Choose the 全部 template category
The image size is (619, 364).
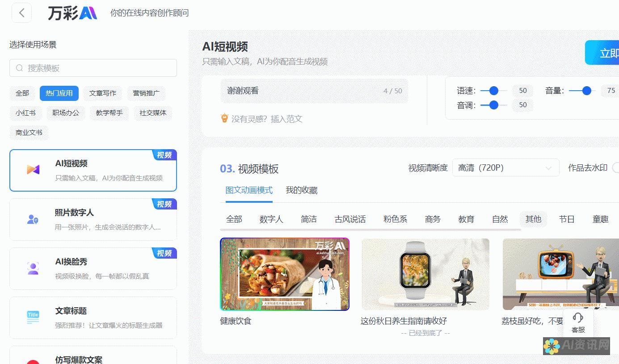(234, 219)
